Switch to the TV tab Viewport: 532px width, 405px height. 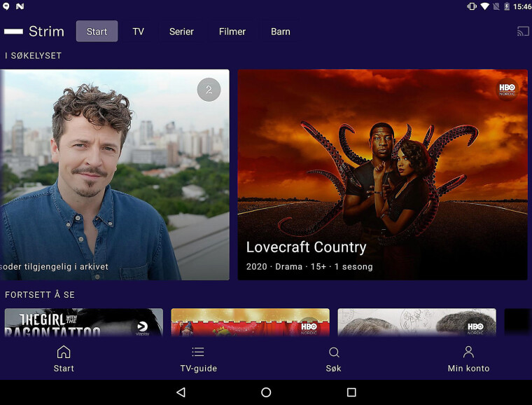click(139, 32)
